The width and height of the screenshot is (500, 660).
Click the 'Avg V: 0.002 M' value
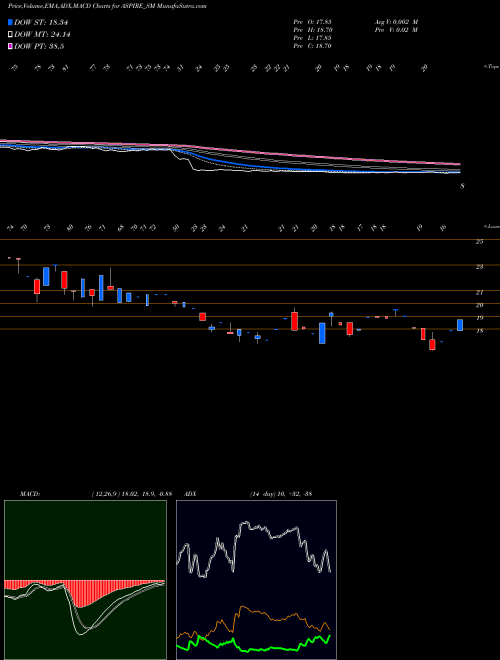(x=396, y=22)
